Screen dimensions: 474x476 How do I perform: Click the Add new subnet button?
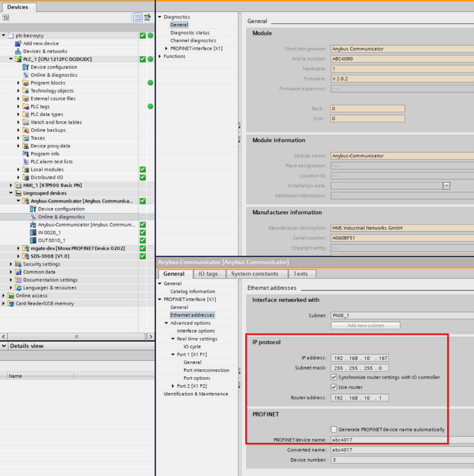365,325
